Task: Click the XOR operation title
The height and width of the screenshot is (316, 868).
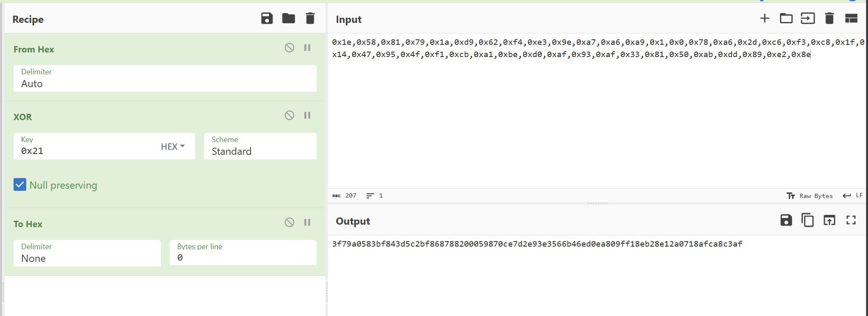Action: pos(22,117)
